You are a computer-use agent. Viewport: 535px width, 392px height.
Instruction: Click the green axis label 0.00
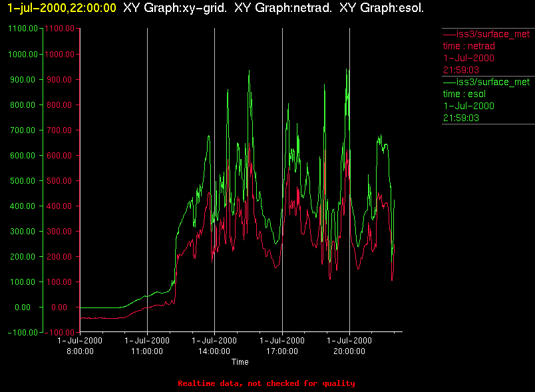coord(23,307)
